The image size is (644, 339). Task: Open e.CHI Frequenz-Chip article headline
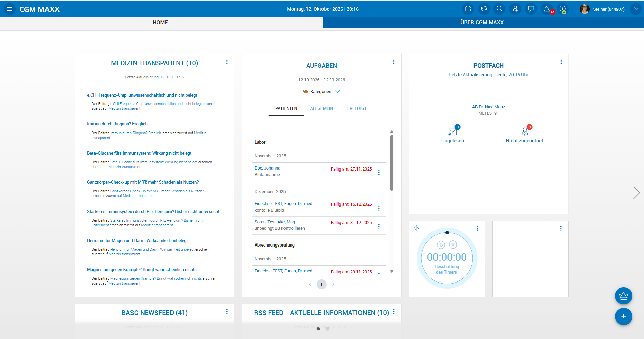(x=142, y=95)
